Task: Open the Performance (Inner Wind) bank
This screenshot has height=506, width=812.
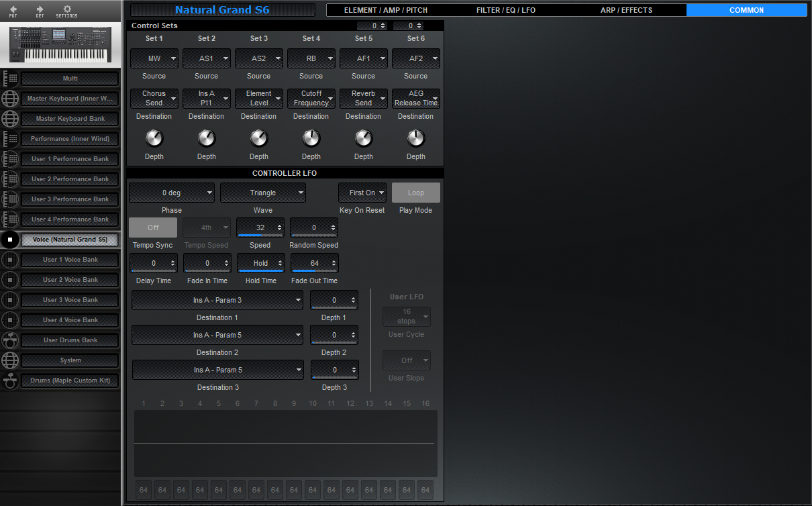Action: coord(69,139)
